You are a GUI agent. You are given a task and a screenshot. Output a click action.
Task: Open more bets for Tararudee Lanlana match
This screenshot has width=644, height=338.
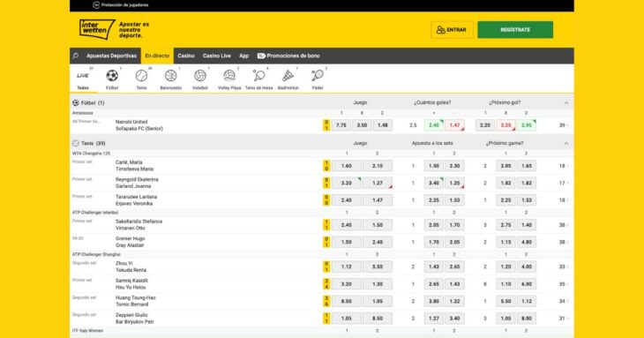tap(564, 200)
